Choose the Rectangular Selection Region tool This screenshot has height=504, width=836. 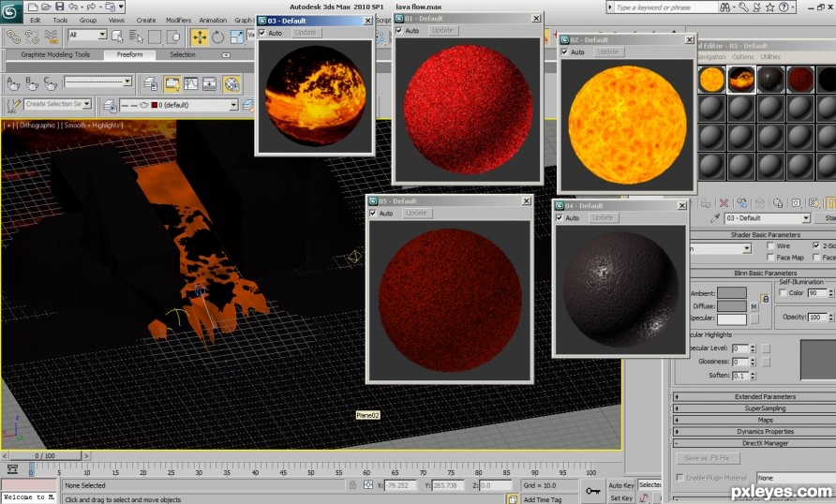pos(155,37)
